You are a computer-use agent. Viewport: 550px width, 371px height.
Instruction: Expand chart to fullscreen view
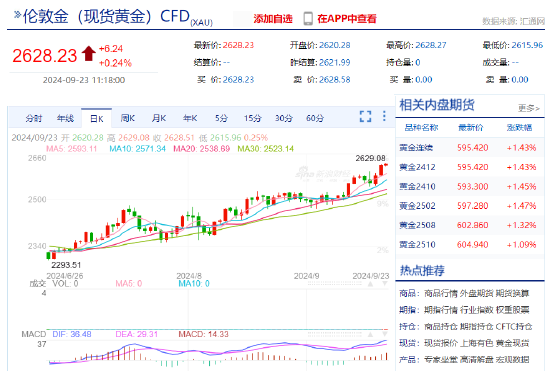click(365, 116)
